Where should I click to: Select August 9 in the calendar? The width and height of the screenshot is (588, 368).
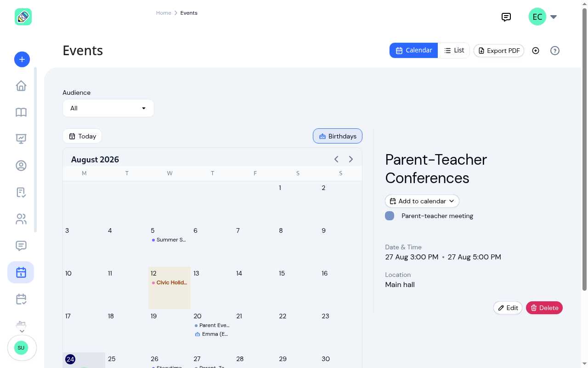point(323,230)
